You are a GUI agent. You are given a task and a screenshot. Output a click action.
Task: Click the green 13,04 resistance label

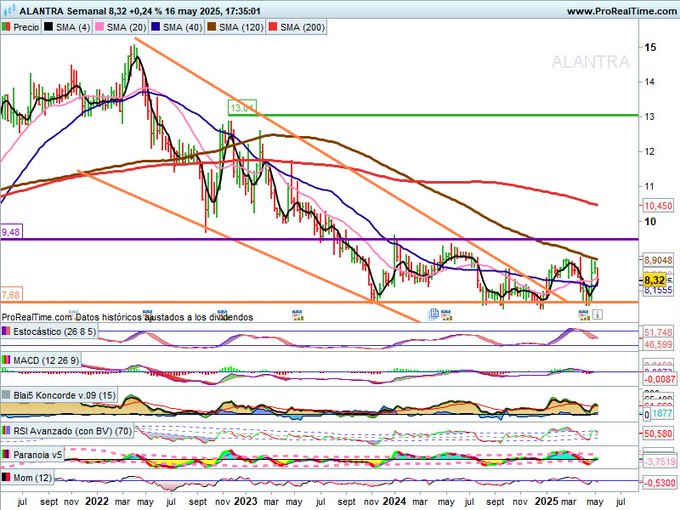pyautogui.click(x=242, y=108)
